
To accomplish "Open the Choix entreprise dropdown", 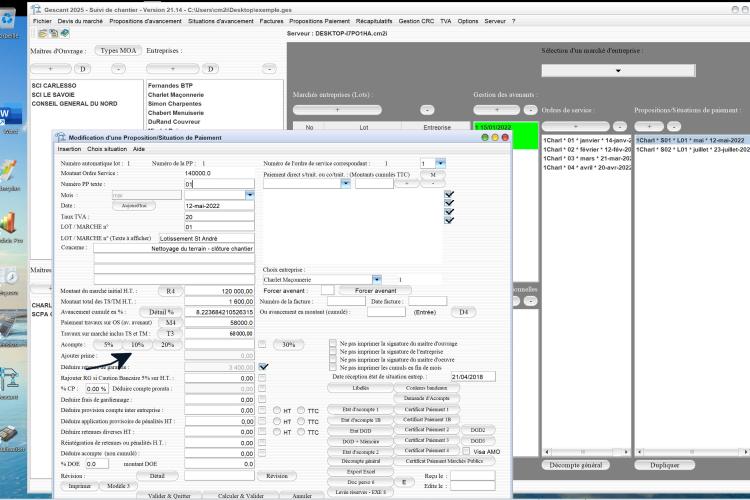I will 377,279.
